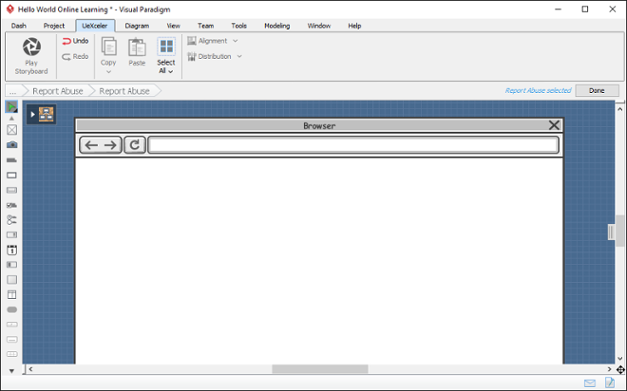Click the palette scroll-up triangle
Screen dimensions: 627x391
(12, 118)
